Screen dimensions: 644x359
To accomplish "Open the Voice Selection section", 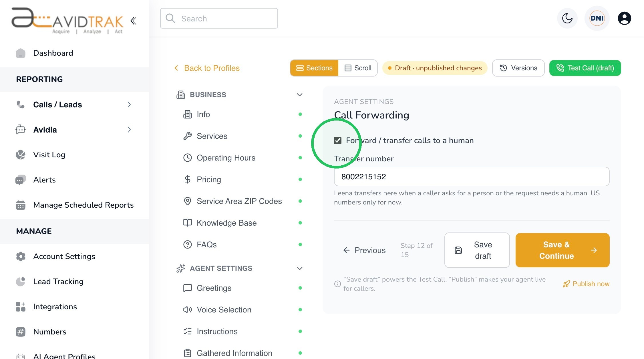I will click(x=243, y=310).
